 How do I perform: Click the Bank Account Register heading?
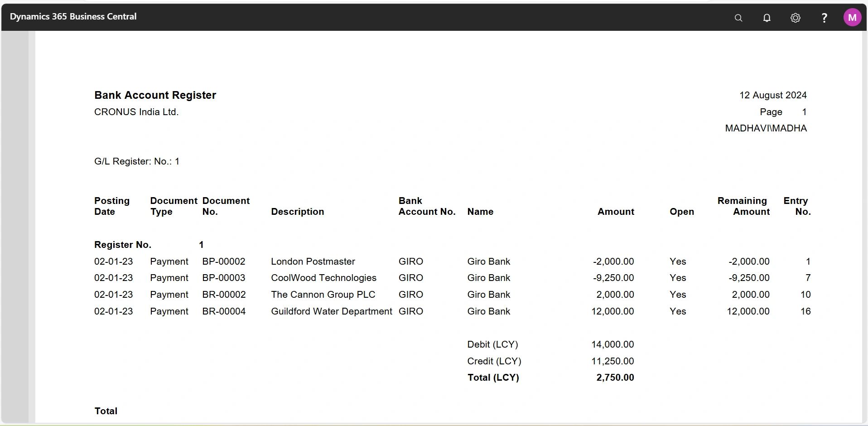tap(155, 95)
